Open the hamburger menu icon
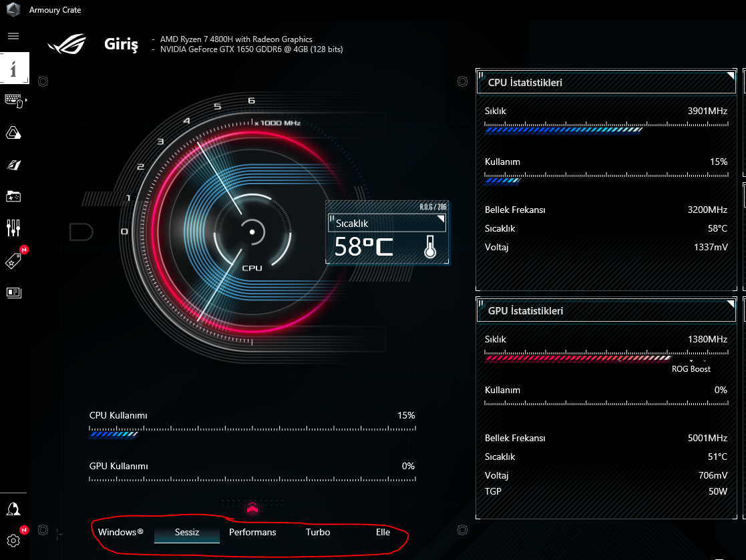Image resolution: width=746 pixels, height=560 pixels. click(13, 36)
